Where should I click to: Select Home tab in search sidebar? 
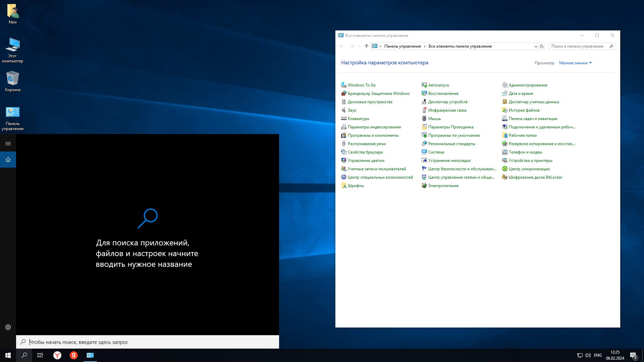pos(8,160)
